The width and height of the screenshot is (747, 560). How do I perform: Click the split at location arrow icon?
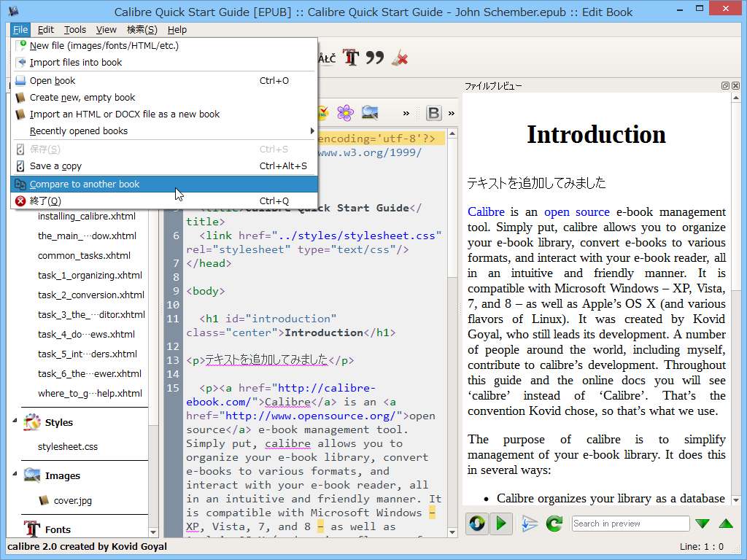(x=530, y=524)
